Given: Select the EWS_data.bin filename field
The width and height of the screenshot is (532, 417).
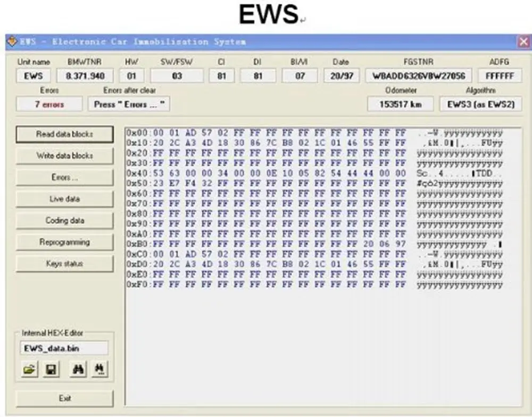Looking at the screenshot, I should (x=64, y=348).
